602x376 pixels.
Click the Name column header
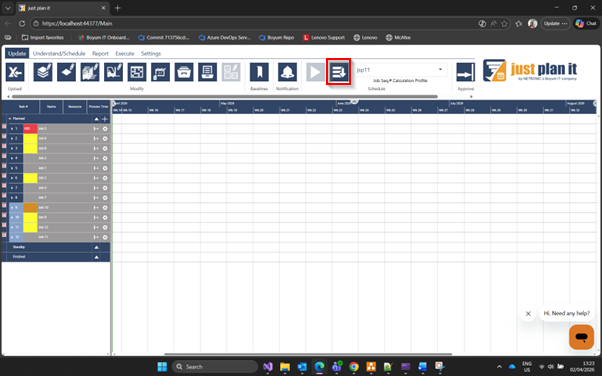click(51, 106)
